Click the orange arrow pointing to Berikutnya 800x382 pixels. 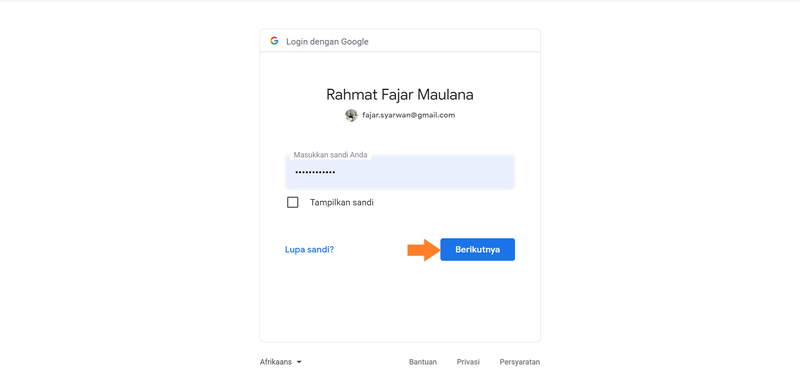click(423, 249)
